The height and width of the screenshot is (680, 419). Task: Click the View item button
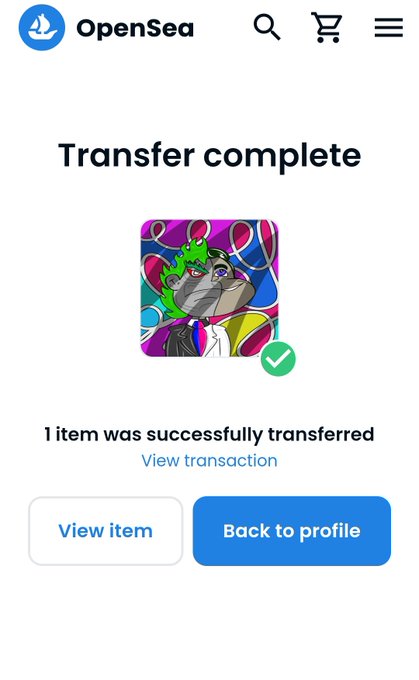coord(105,531)
